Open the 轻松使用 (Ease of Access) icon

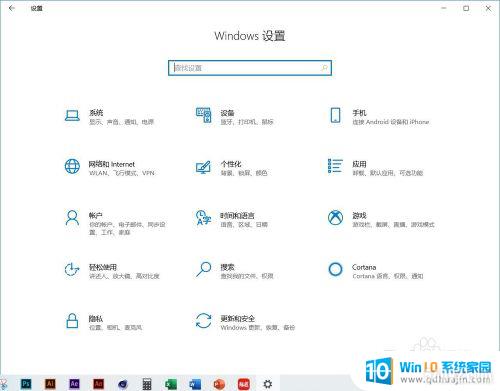(72, 269)
